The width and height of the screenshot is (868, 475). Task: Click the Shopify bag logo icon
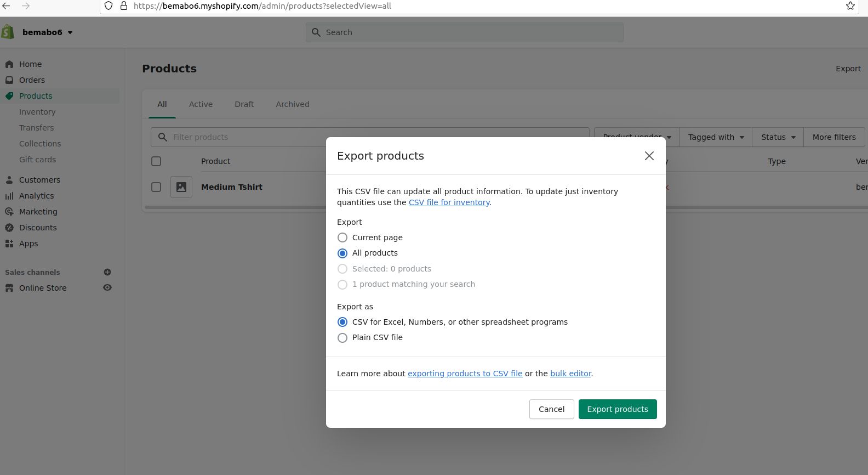[8, 32]
